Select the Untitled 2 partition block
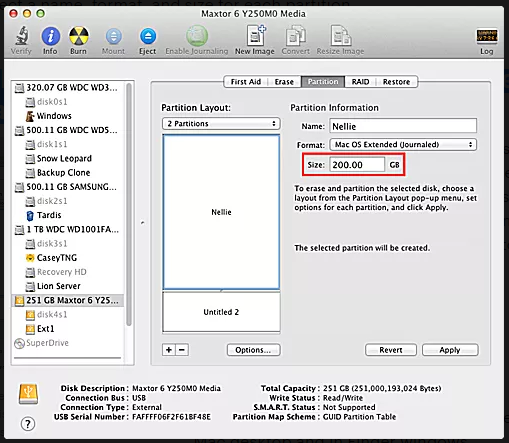 [x=221, y=312]
